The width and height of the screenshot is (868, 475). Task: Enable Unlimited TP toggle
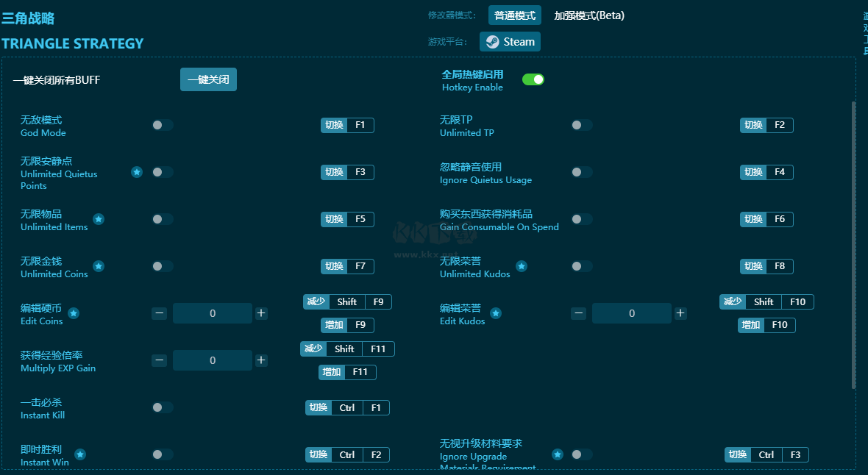pyautogui.click(x=582, y=125)
